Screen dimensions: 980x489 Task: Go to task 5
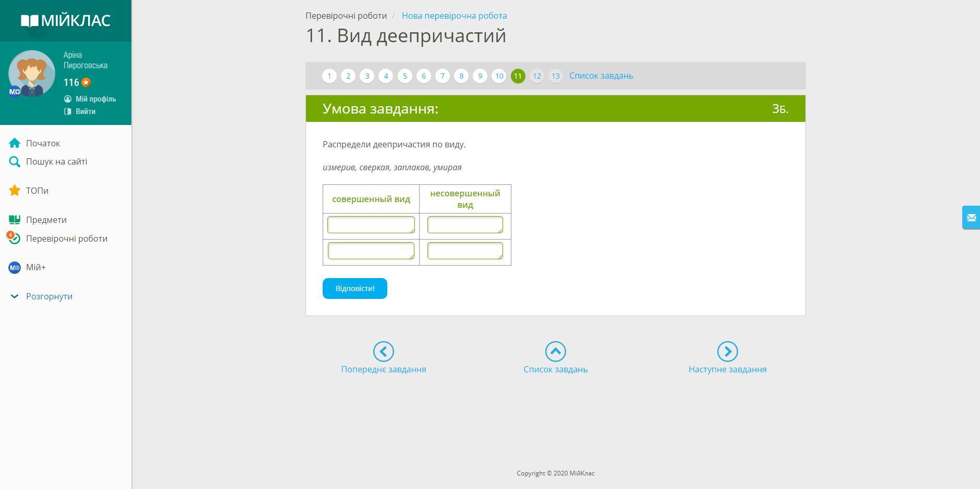[x=405, y=76]
